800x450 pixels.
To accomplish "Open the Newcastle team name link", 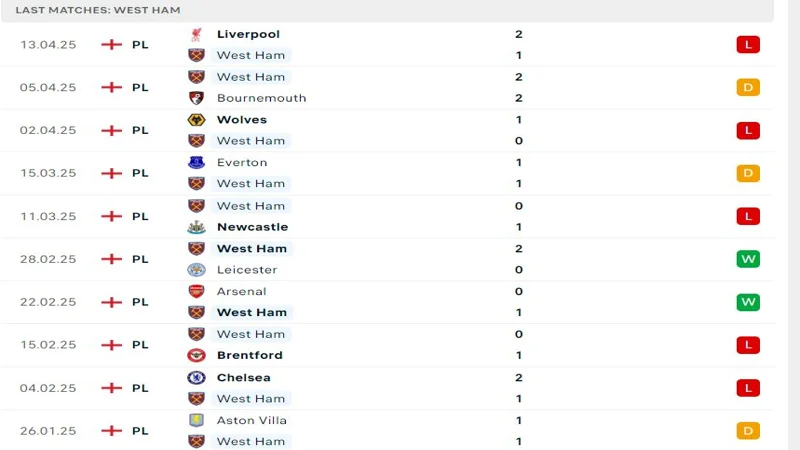I will point(253,227).
